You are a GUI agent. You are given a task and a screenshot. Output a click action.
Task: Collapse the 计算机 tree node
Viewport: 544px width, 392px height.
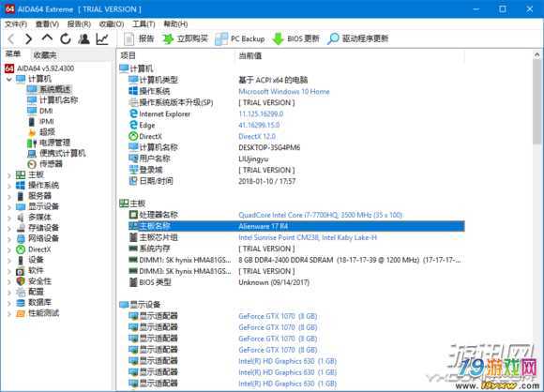coord(9,79)
